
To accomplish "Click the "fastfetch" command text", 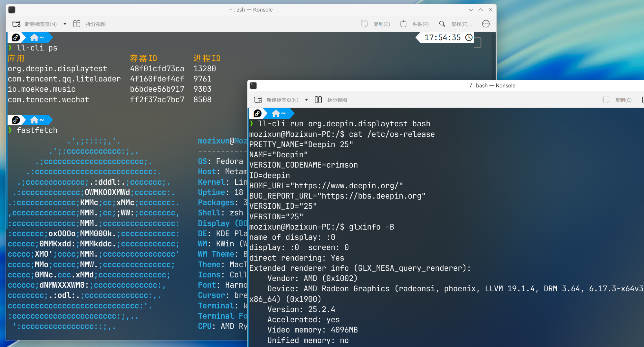I will [37, 130].
